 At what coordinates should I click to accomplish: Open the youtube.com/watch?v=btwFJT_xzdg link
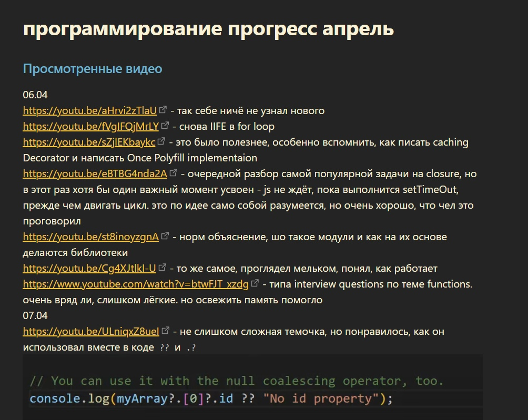(x=136, y=284)
